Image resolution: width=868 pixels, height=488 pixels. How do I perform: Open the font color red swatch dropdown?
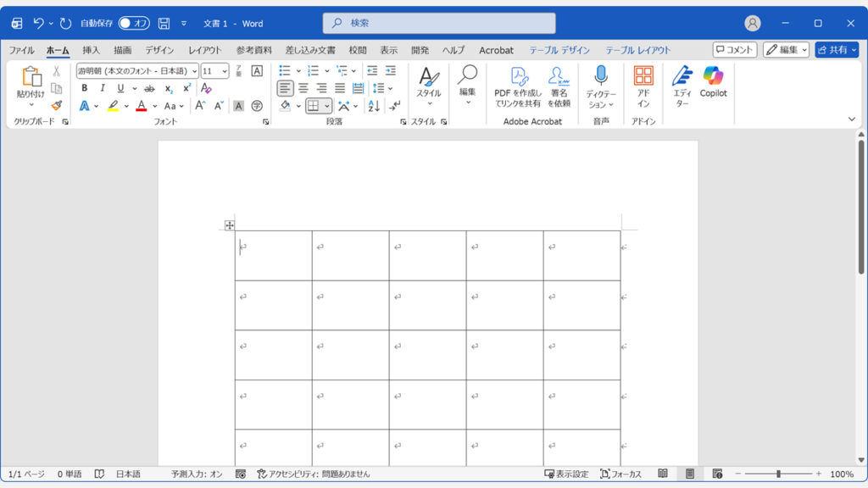tap(153, 105)
